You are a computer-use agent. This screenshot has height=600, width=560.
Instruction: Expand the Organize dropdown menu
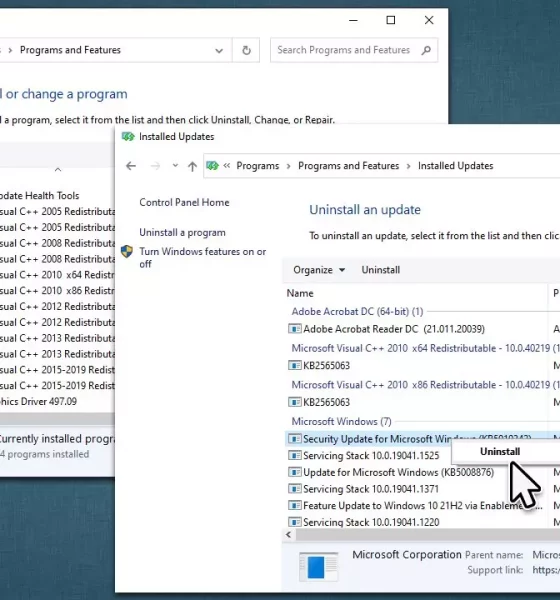tap(319, 270)
